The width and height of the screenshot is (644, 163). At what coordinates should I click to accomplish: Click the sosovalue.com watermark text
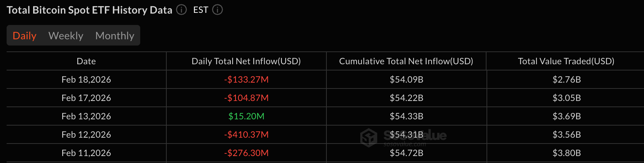pos(404,145)
